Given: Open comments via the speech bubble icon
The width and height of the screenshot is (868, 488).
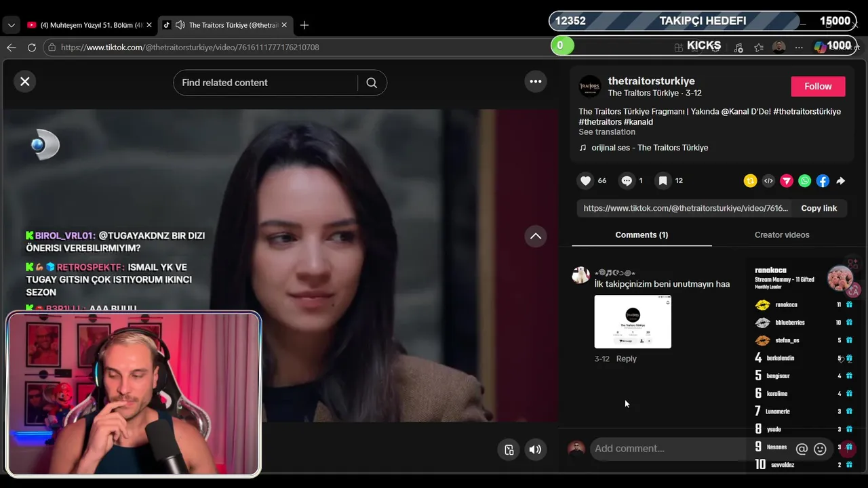Looking at the screenshot, I should [x=627, y=180].
